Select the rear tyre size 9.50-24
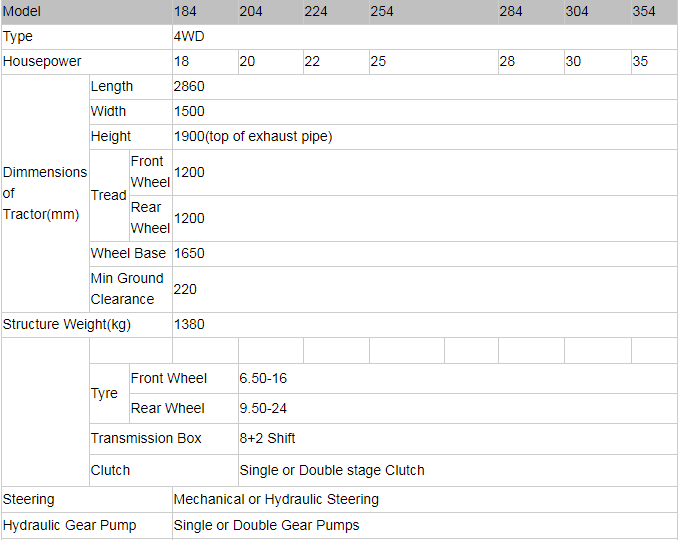The width and height of the screenshot is (678, 540). pos(263,408)
